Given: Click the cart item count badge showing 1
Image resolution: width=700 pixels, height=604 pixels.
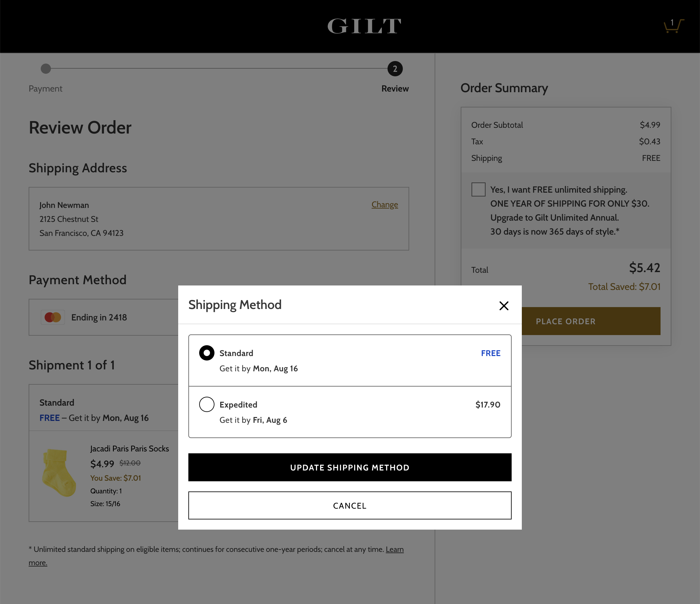Looking at the screenshot, I should point(673,22).
